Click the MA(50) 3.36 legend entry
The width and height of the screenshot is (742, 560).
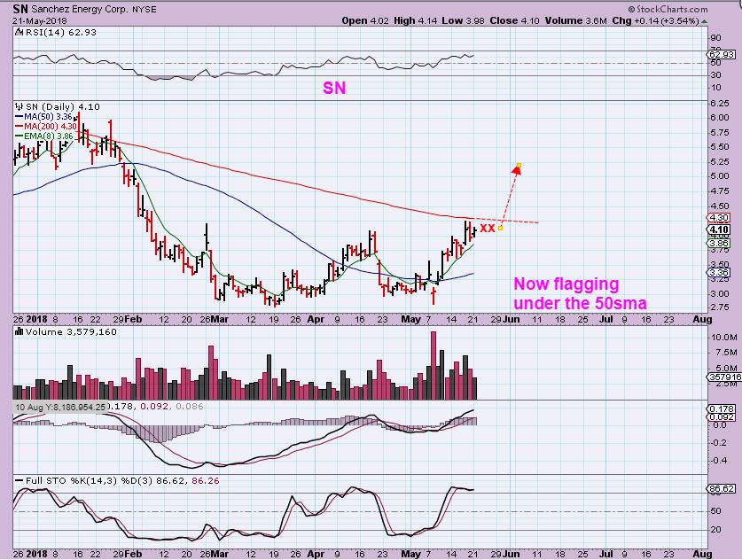click(x=44, y=116)
